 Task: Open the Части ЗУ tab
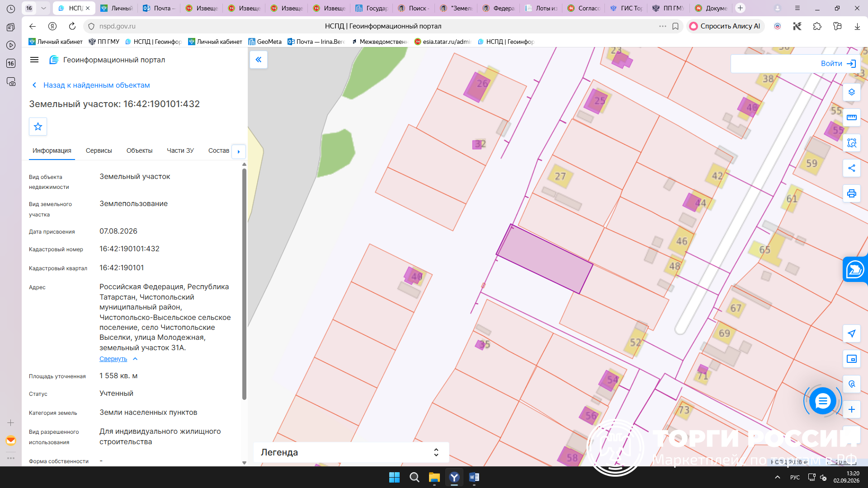click(180, 150)
